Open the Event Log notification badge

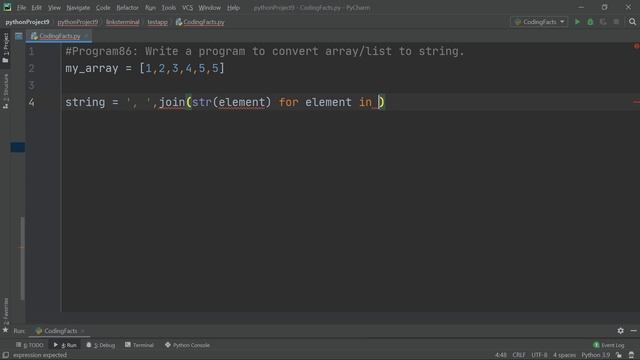click(x=596, y=345)
